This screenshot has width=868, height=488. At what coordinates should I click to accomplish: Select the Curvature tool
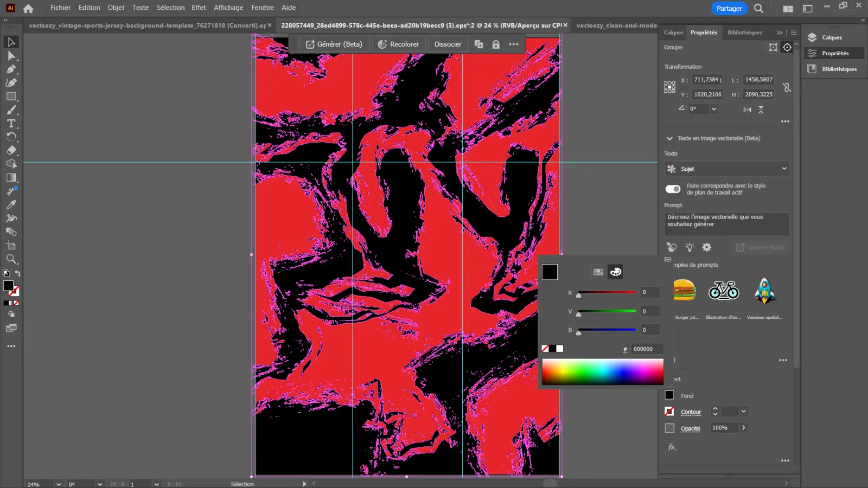coord(11,83)
